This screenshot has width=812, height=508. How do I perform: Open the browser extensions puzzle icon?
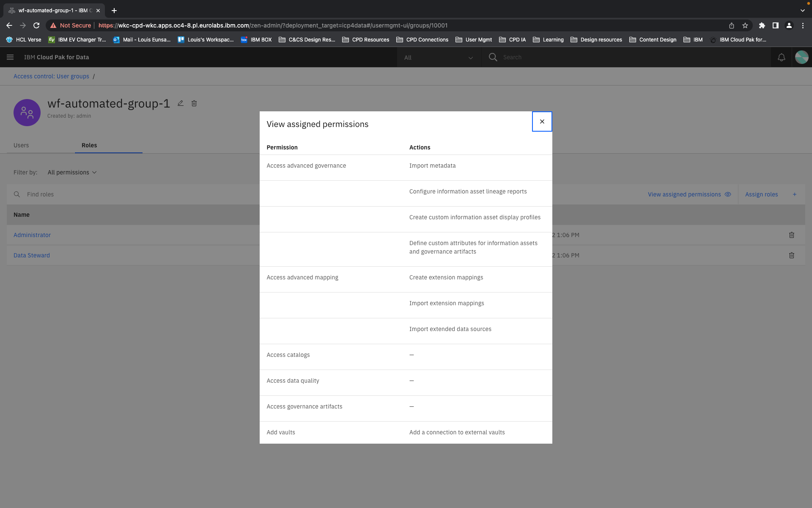pos(762,25)
